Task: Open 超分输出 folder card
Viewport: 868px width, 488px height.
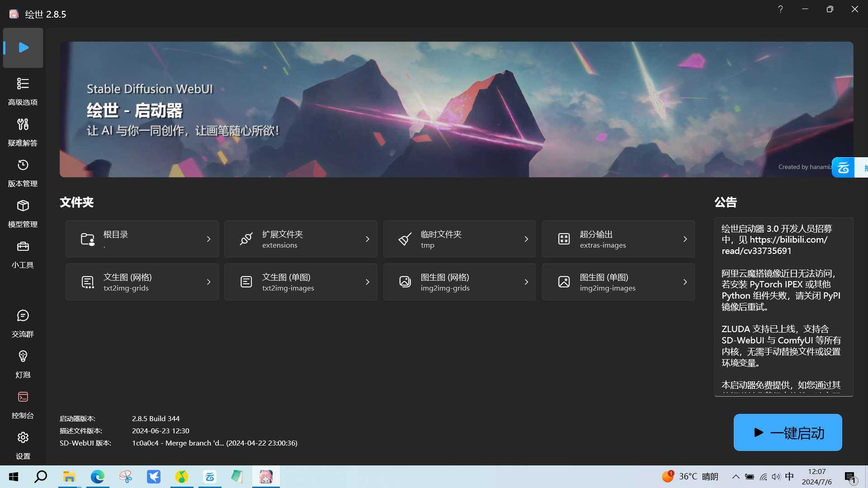Action: click(618, 239)
